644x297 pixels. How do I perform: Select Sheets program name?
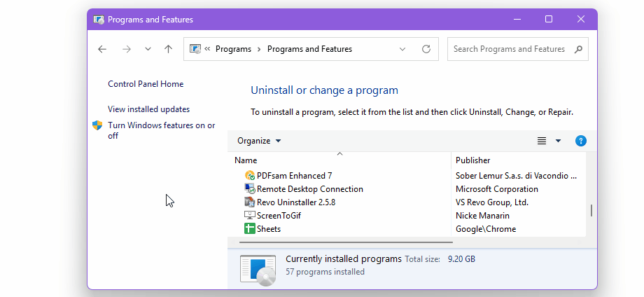pos(269,229)
